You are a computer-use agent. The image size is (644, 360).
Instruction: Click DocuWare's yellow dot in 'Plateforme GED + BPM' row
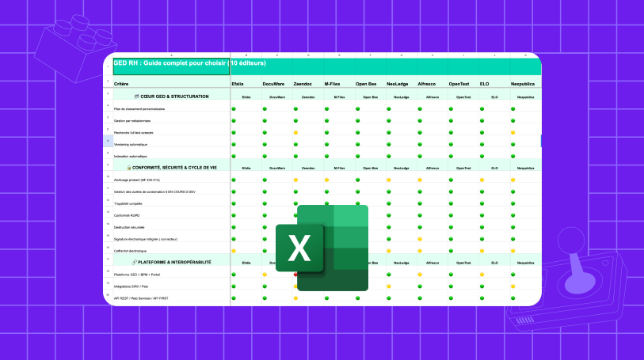click(x=265, y=275)
